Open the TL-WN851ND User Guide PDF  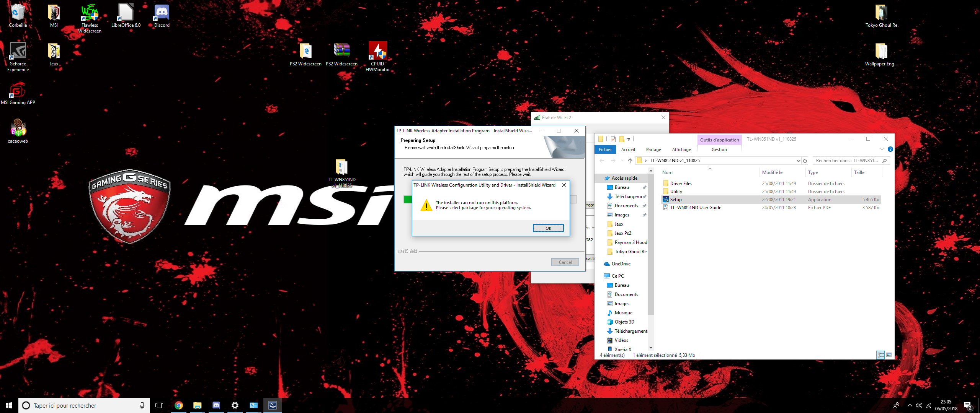[695, 207]
